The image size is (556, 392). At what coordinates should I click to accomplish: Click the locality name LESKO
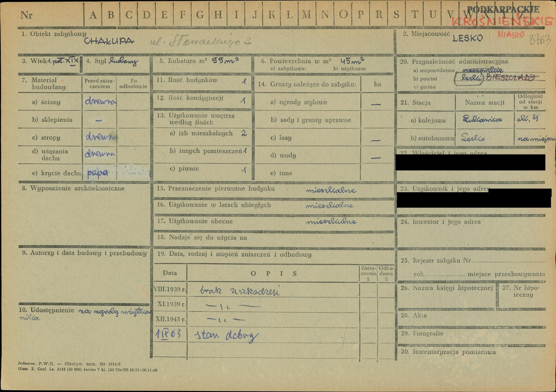click(x=468, y=38)
